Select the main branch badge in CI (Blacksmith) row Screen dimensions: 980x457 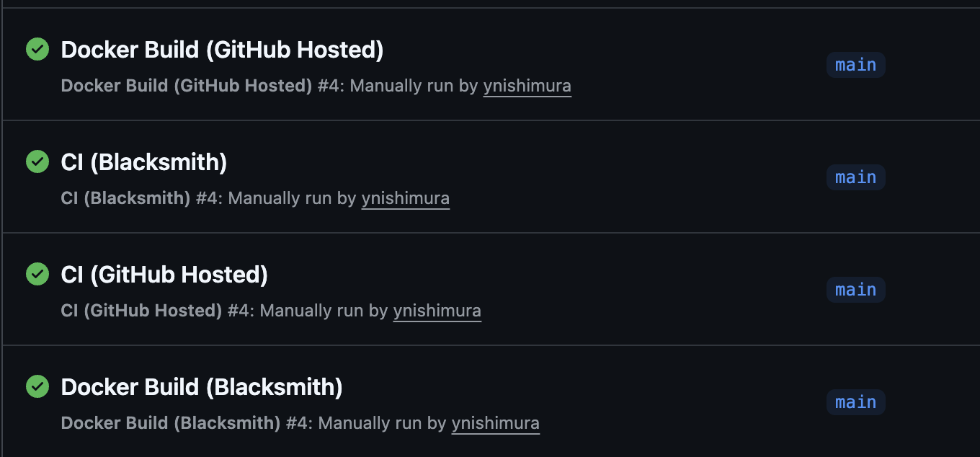point(855,177)
